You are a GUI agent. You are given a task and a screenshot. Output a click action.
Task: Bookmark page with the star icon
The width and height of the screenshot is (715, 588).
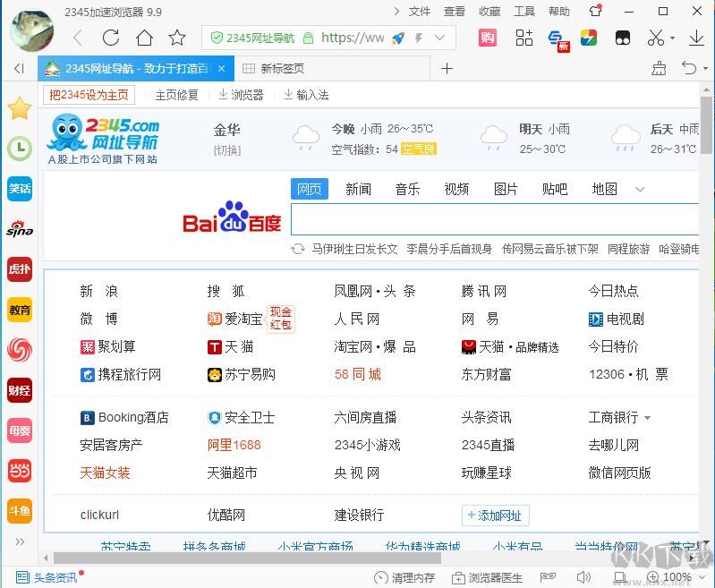click(x=177, y=38)
